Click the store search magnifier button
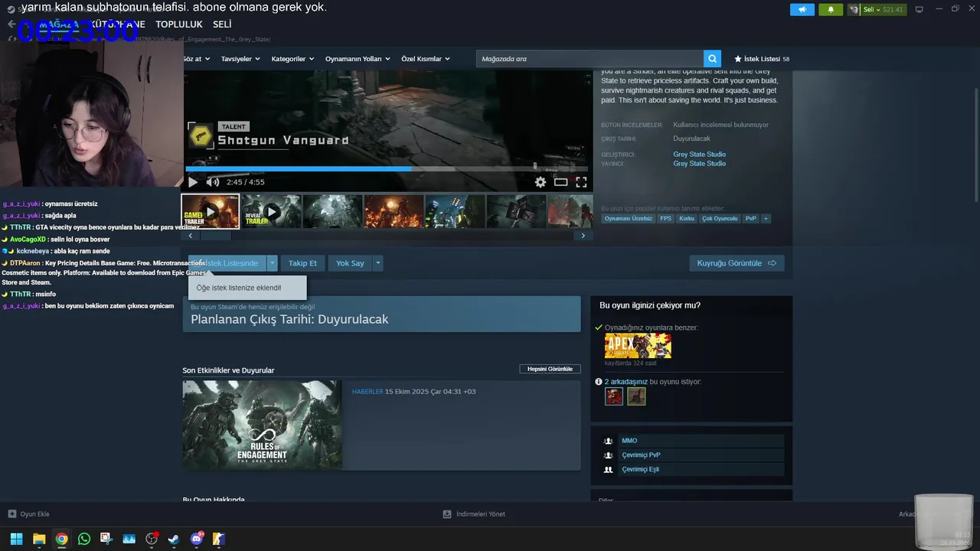 [x=713, y=59]
